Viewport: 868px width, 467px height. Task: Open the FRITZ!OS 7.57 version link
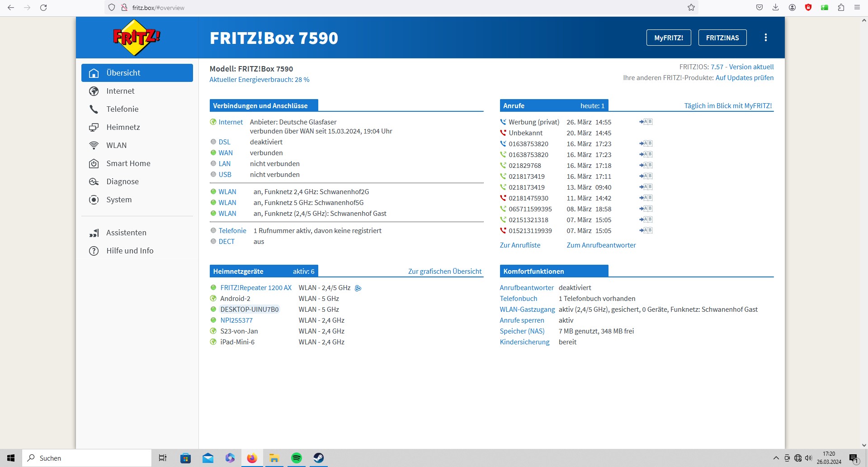pyautogui.click(x=742, y=67)
